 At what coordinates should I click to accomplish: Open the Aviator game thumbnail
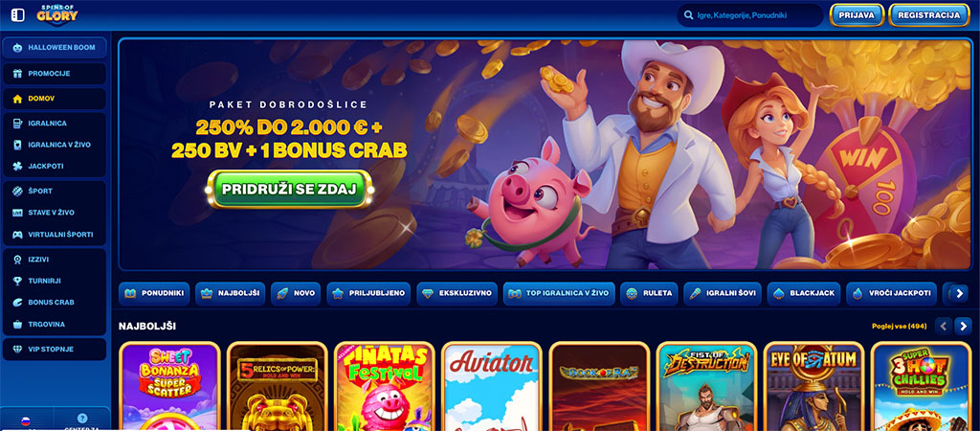(x=490, y=386)
